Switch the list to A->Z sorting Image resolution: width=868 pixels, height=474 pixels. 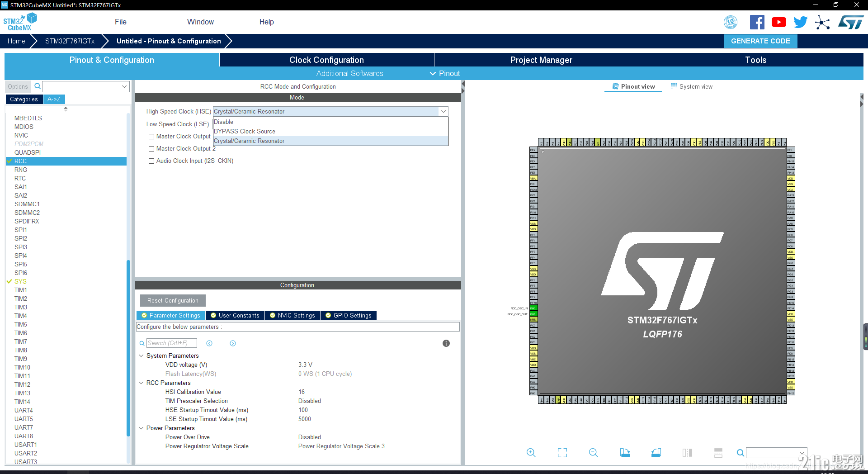[54, 99]
